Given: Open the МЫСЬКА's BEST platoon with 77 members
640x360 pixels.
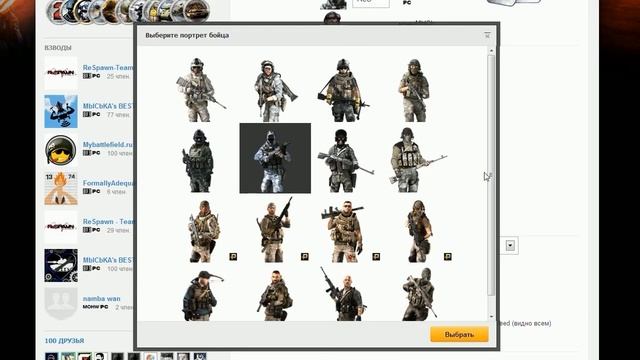Looking at the screenshot, I should point(108,106).
